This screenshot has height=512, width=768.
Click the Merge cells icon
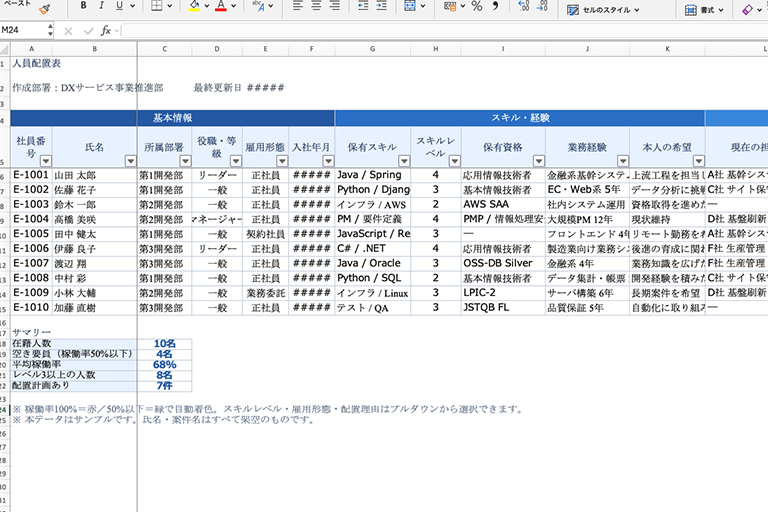click(410, 6)
